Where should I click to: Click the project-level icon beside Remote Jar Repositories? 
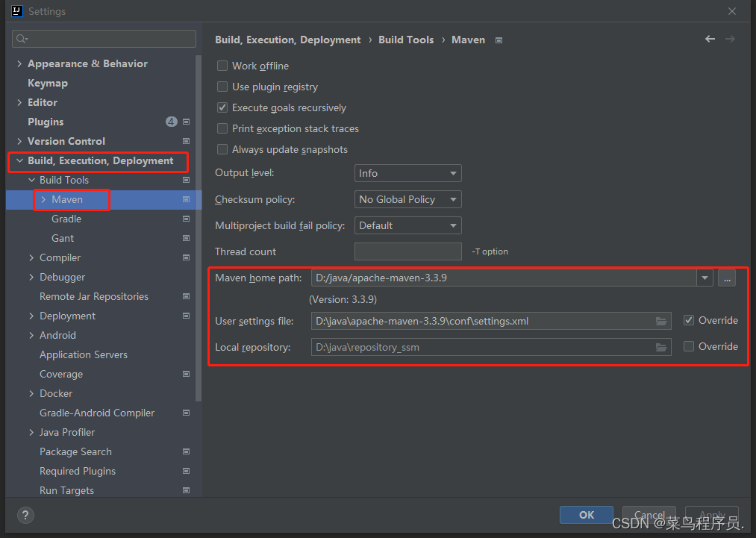(186, 296)
